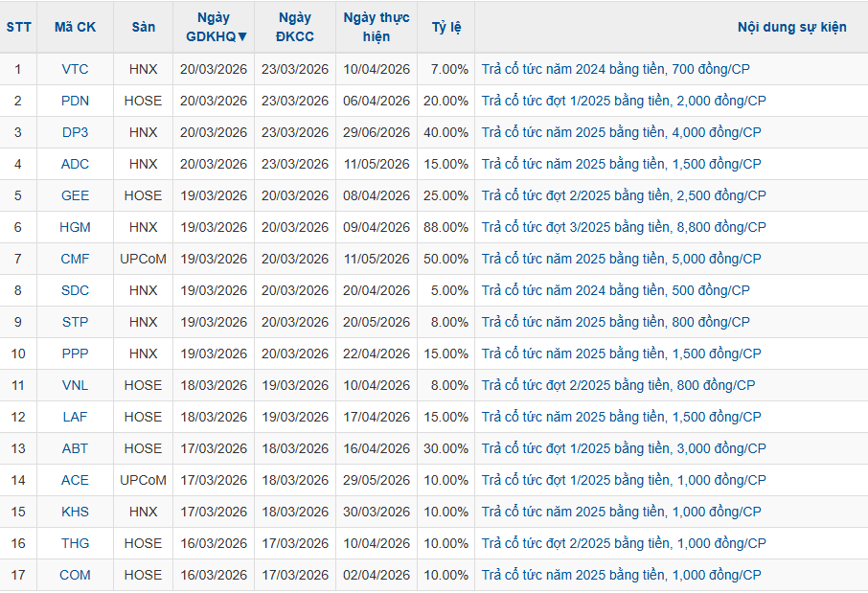Click the GEE stock code
The width and height of the screenshot is (868, 593).
(75, 195)
